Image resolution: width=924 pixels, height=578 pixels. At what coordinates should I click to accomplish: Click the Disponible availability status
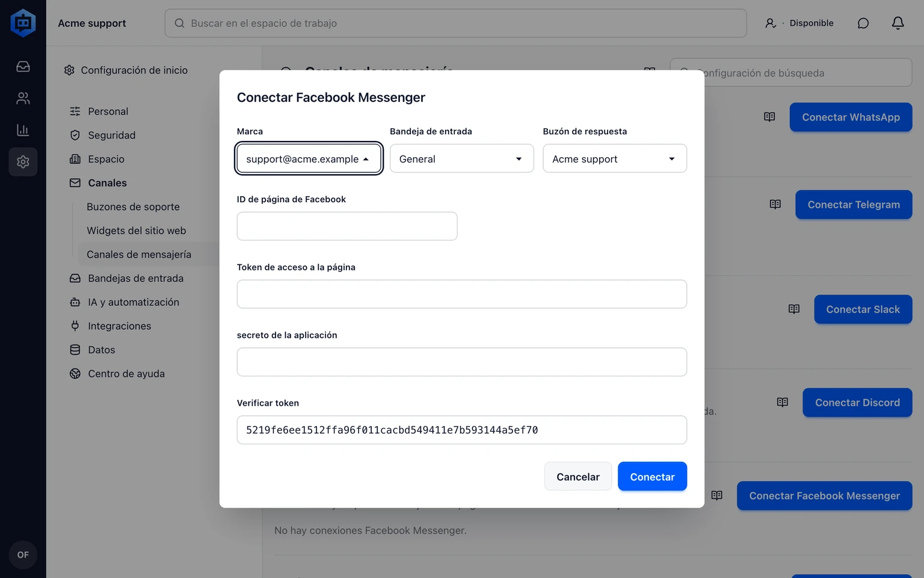(799, 23)
